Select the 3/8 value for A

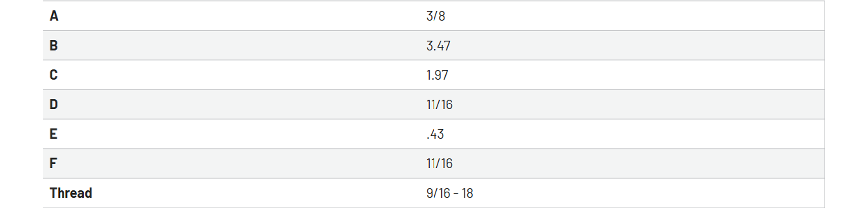[435, 16]
